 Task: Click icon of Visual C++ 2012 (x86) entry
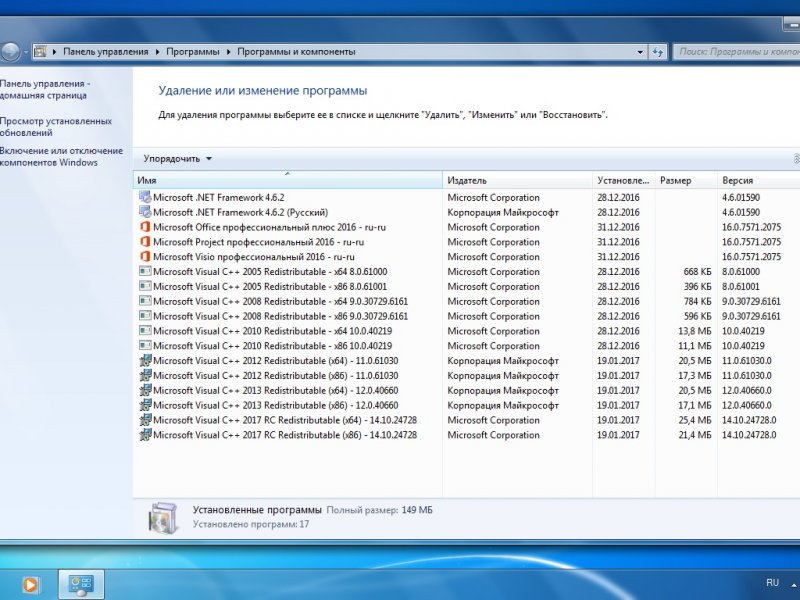(145, 376)
